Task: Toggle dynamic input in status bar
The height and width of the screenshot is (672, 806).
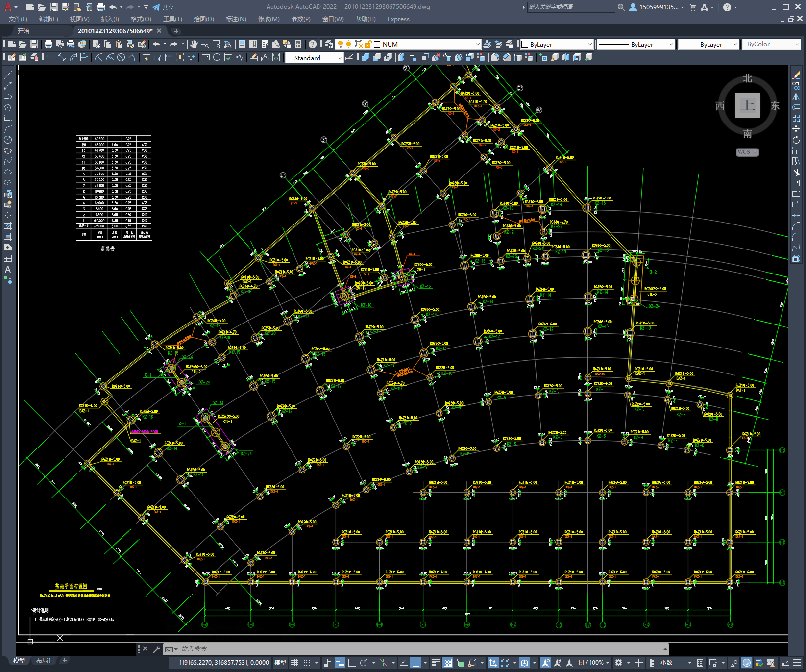Action: click(x=340, y=663)
